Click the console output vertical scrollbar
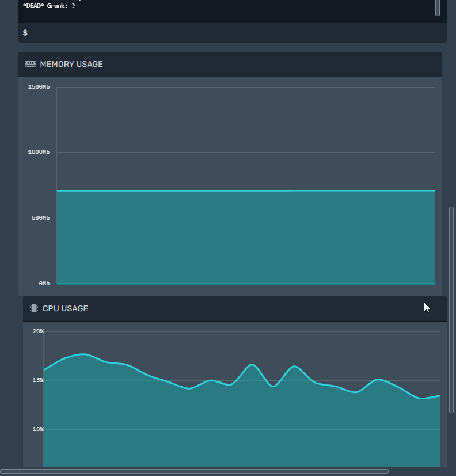 [x=437, y=7]
